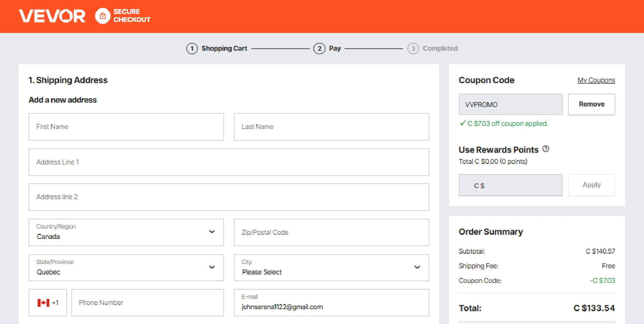This screenshot has width=644, height=324.
Task: Focus the Phone Number field
Action: pyautogui.click(x=148, y=303)
